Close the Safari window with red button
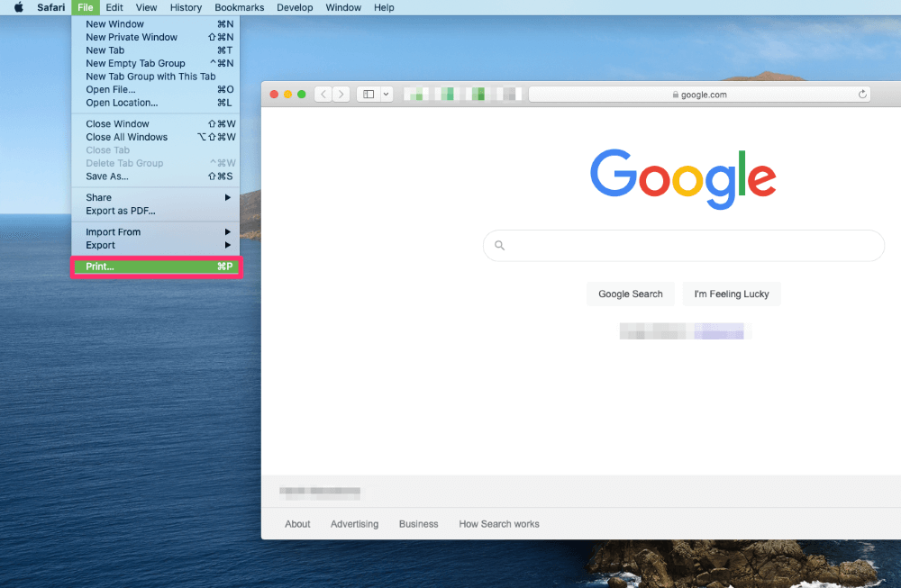 274,95
